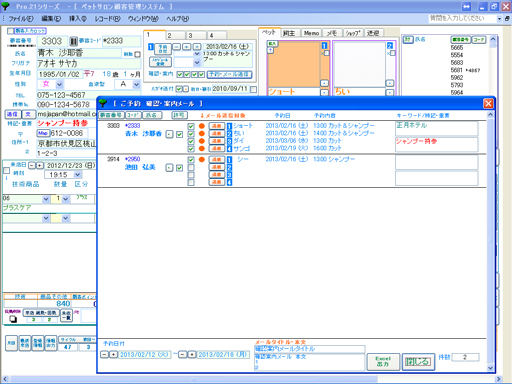512x384 pixels.
Task: Click the orange mail marker for シー row
Action: 202,160
